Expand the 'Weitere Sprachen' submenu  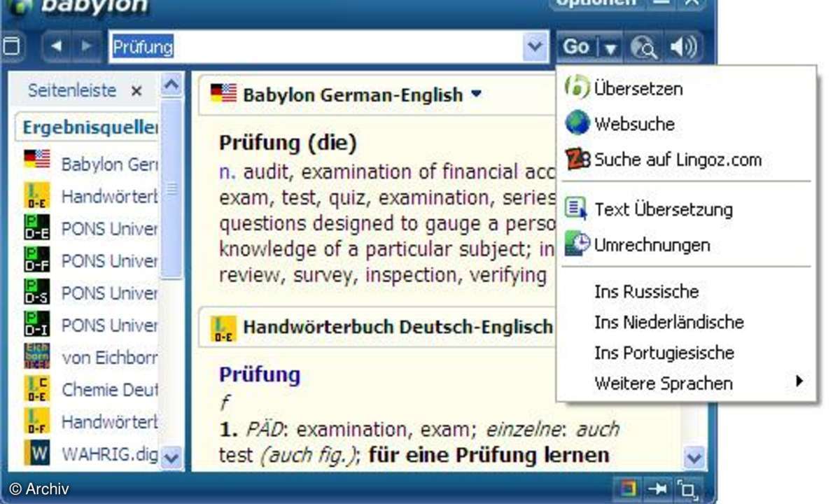[x=687, y=384]
